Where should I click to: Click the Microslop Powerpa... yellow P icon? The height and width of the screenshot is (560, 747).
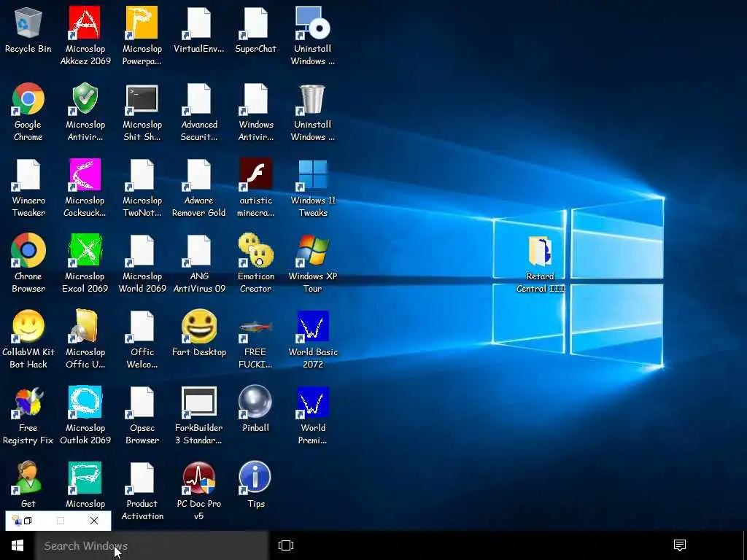click(x=142, y=36)
